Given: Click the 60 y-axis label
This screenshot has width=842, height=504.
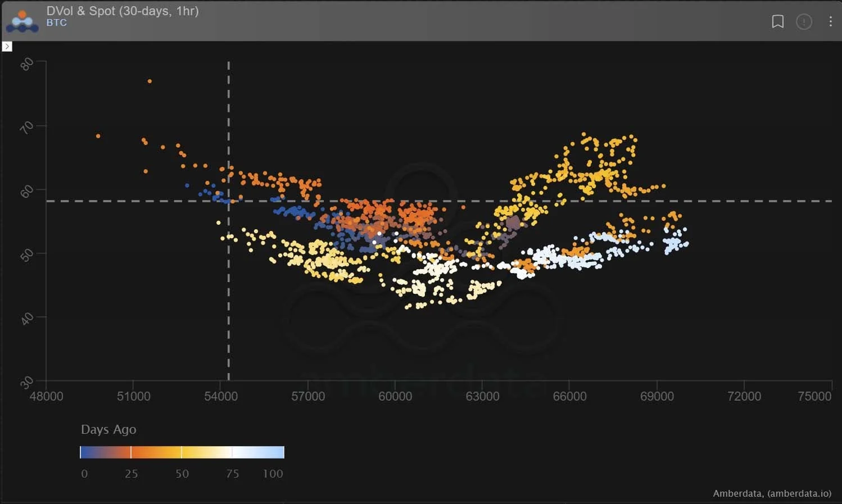Looking at the screenshot, I should (26, 192).
